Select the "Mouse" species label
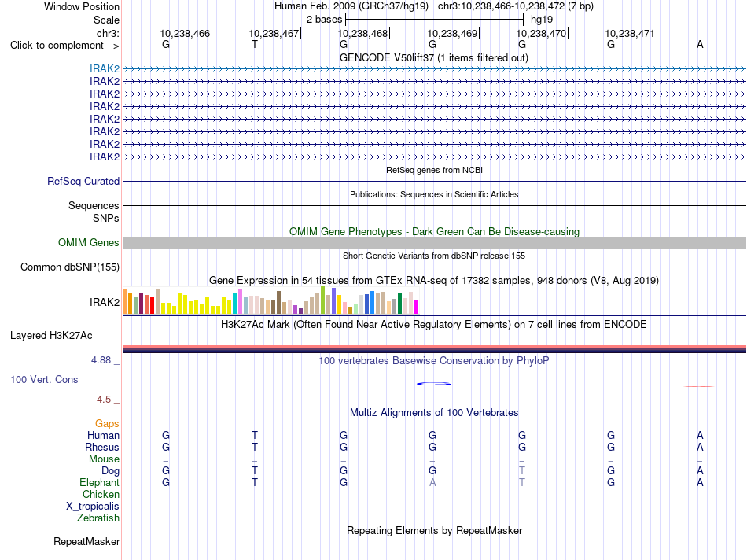This screenshot has width=747, height=560. [x=104, y=459]
